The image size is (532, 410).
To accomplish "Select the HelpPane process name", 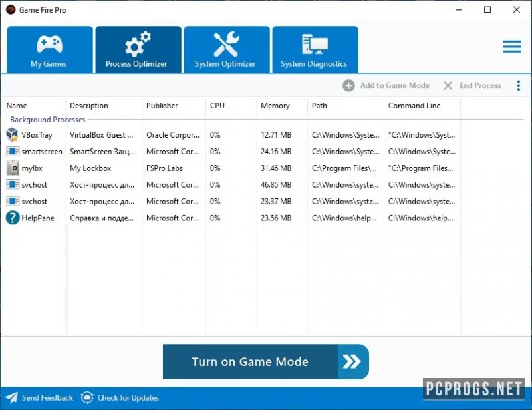I will click(x=38, y=218).
